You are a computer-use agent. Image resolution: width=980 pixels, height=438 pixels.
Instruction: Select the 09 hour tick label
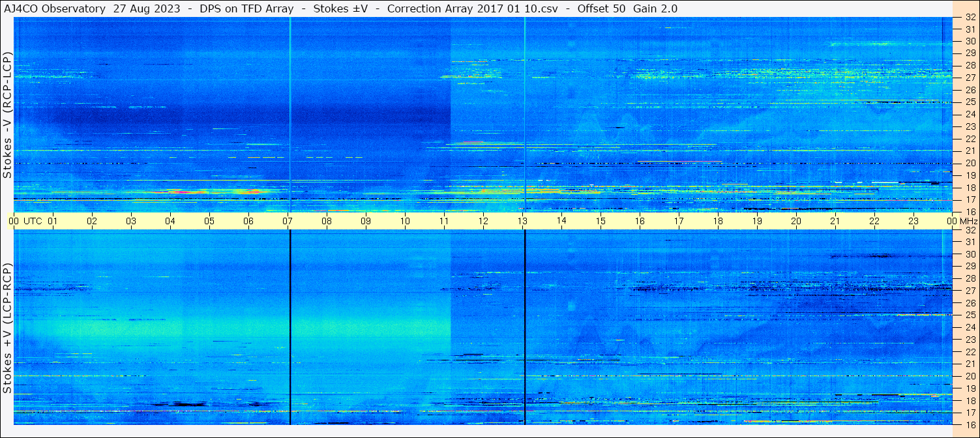click(x=366, y=221)
